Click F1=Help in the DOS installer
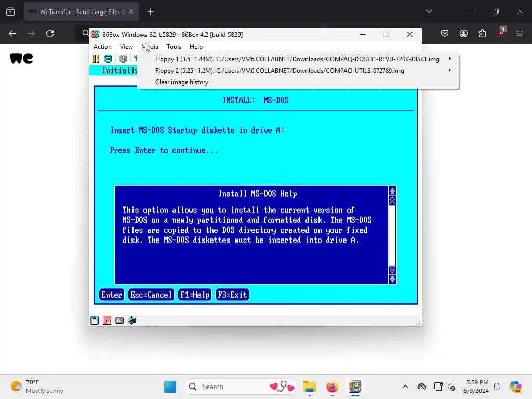Screen dimensions: 532x399 pos(195,295)
